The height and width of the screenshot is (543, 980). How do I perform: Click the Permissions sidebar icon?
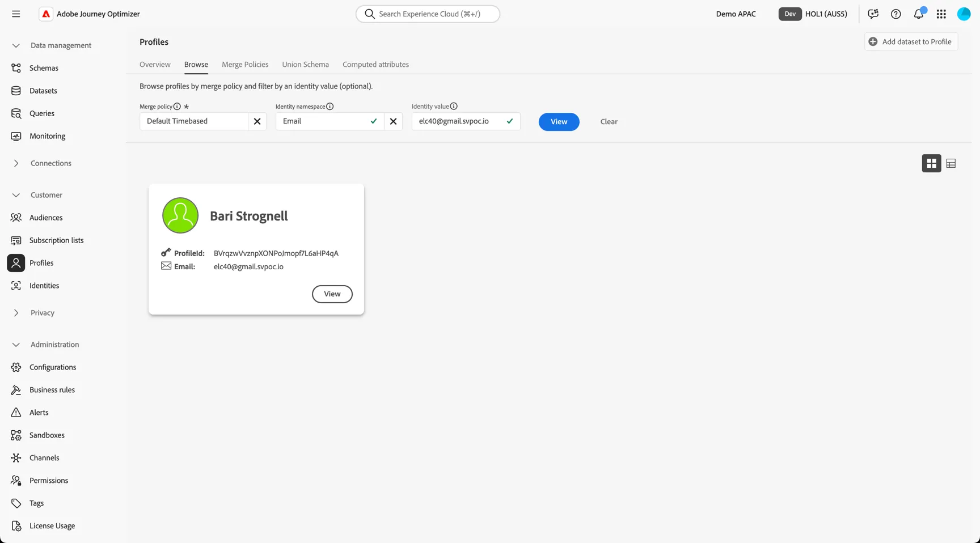[16, 481]
